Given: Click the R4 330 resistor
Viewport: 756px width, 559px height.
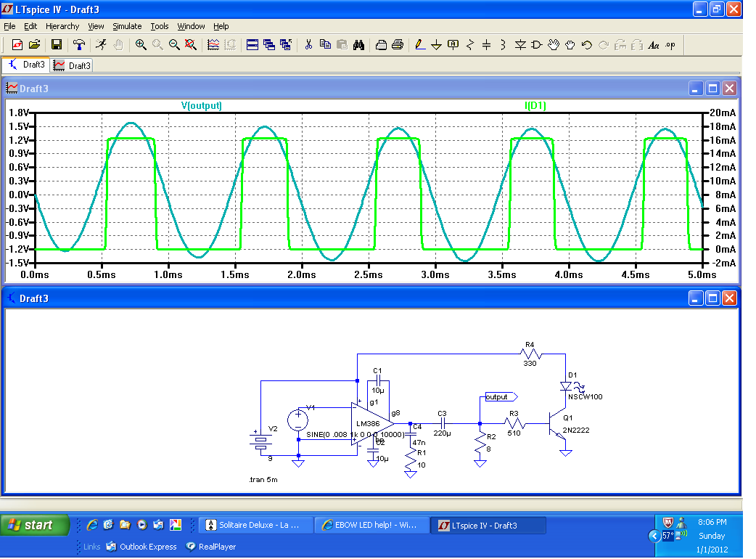Looking at the screenshot, I should 530,354.
